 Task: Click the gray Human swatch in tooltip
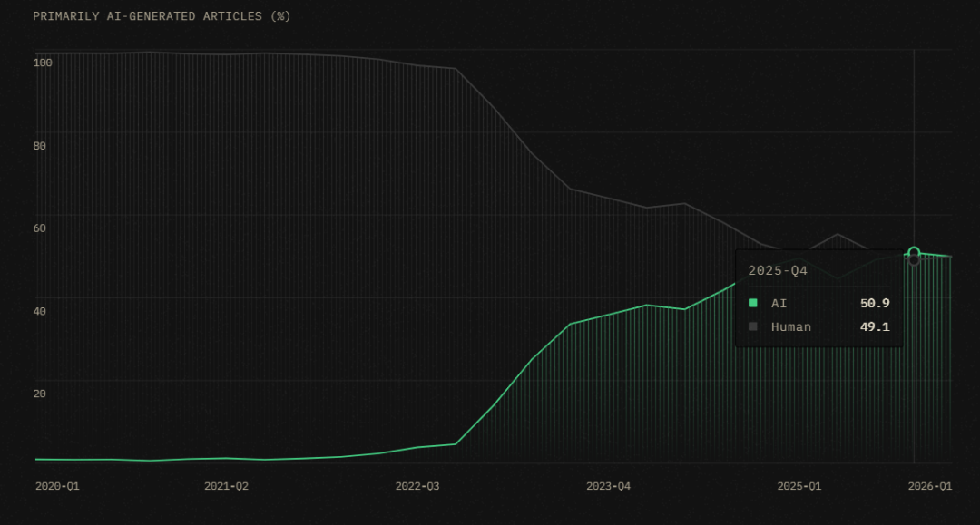pos(753,326)
